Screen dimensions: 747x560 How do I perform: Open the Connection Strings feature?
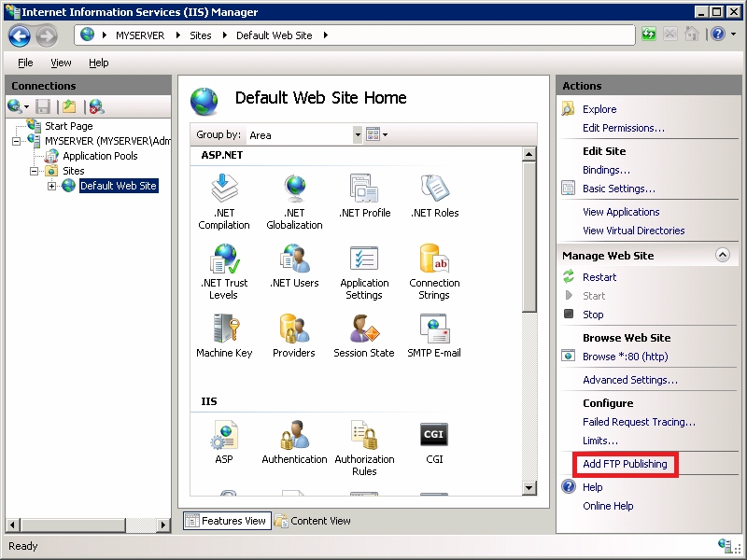pos(434,272)
